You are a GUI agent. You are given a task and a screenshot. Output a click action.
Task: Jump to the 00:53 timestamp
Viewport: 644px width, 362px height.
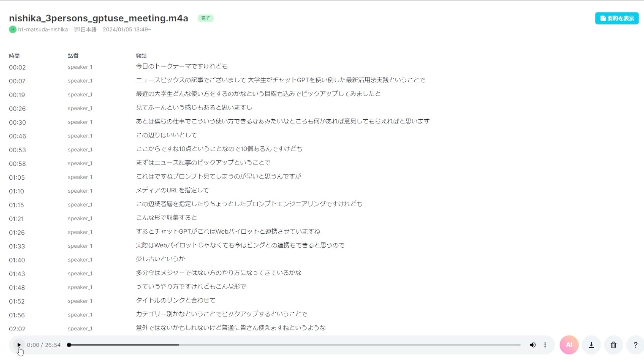coord(17,150)
